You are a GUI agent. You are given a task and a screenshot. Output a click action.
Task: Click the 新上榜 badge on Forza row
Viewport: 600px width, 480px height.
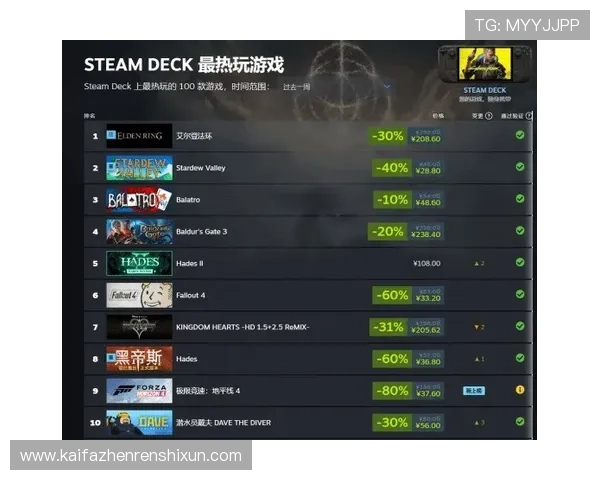point(474,390)
